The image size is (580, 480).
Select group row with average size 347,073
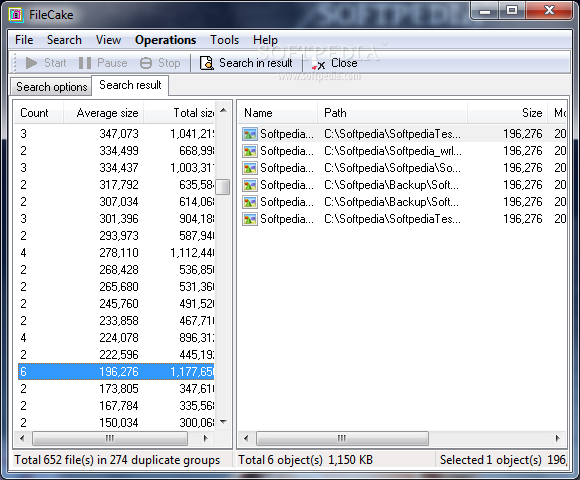click(x=116, y=134)
